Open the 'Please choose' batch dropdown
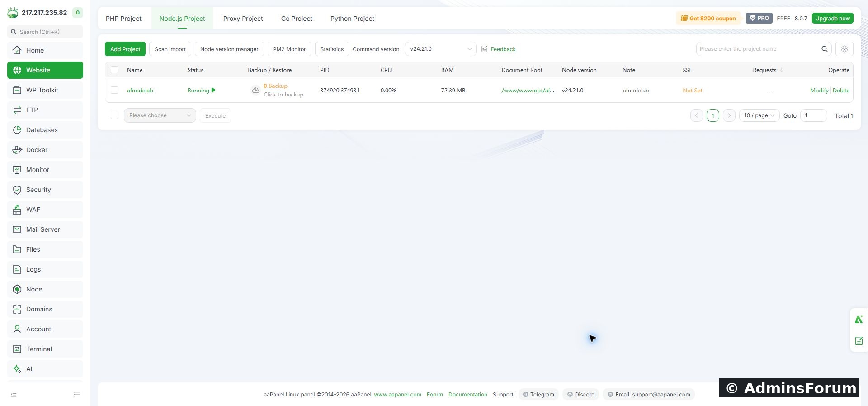 pos(160,115)
